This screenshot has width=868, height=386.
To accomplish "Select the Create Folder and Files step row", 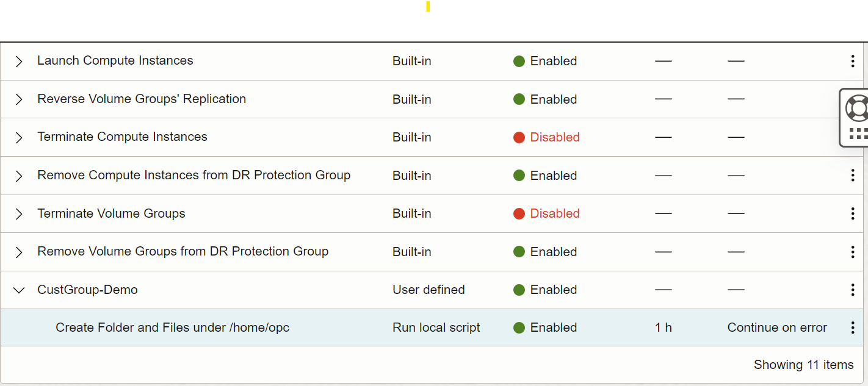I will tap(173, 327).
